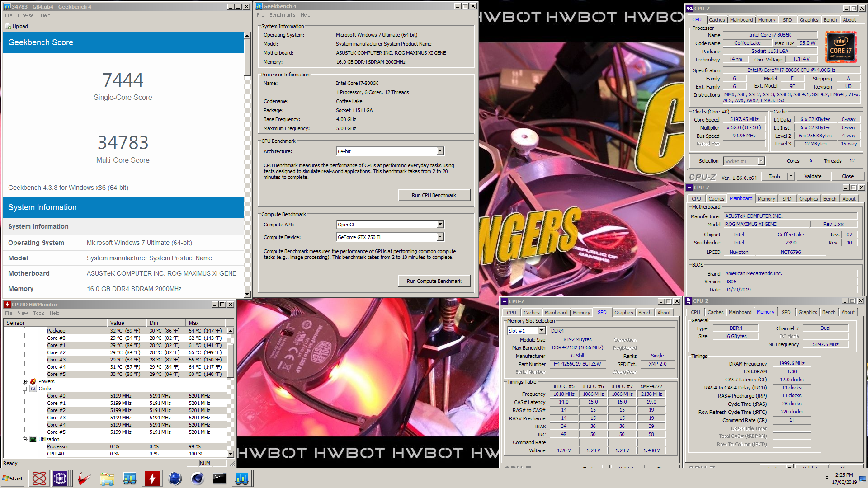Switch to the last Geekbench taskbar icon

click(x=242, y=479)
